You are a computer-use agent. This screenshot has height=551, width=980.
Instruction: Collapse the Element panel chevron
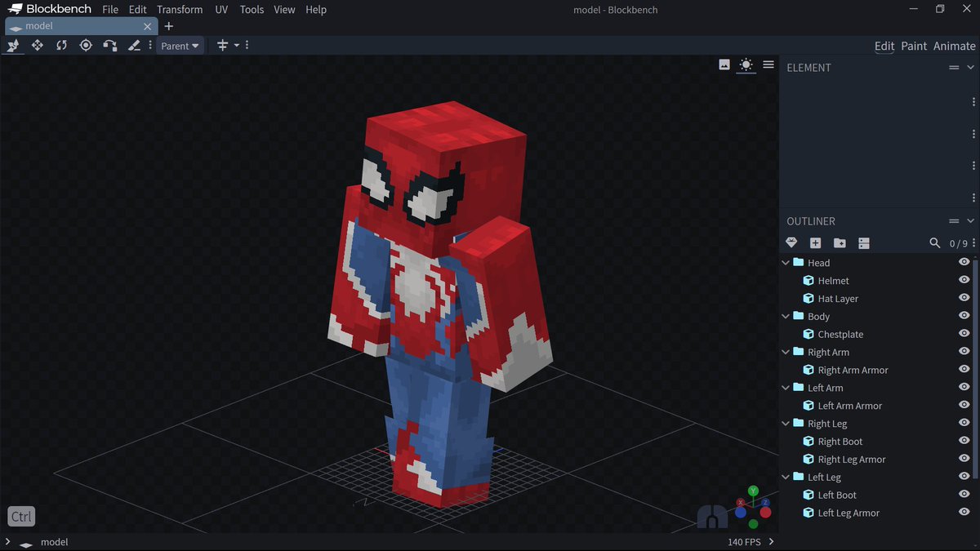(x=971, y=68)
